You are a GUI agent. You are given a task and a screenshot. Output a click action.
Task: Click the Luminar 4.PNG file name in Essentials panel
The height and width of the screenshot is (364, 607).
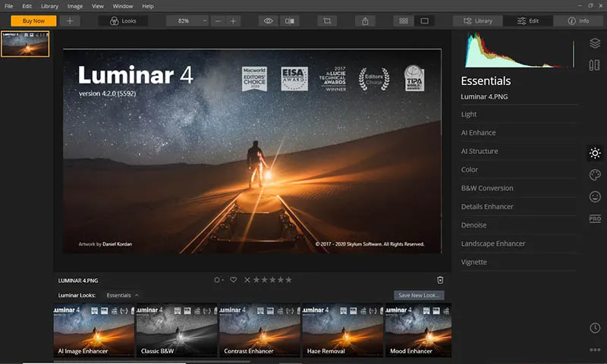tap(484, 97)
